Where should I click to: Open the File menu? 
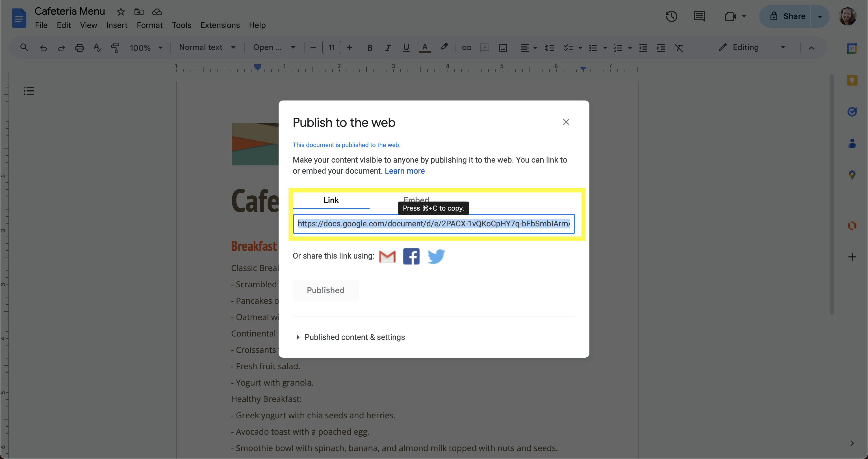(x=41, y=25)
